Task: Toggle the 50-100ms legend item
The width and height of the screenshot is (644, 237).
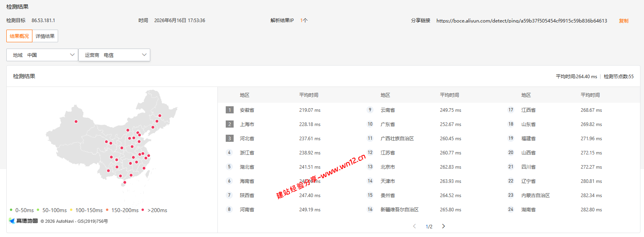Action: [51, 210]
